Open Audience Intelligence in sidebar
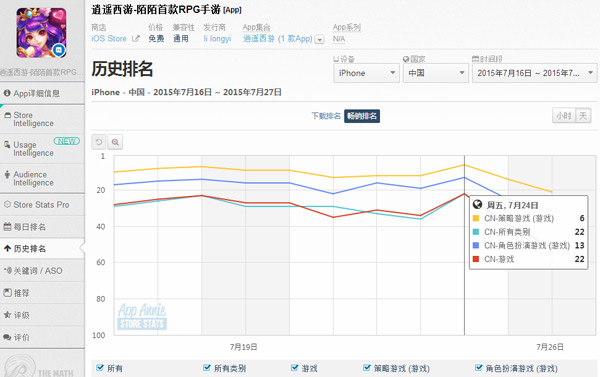The image size is (600, 377). pos(42,178)
